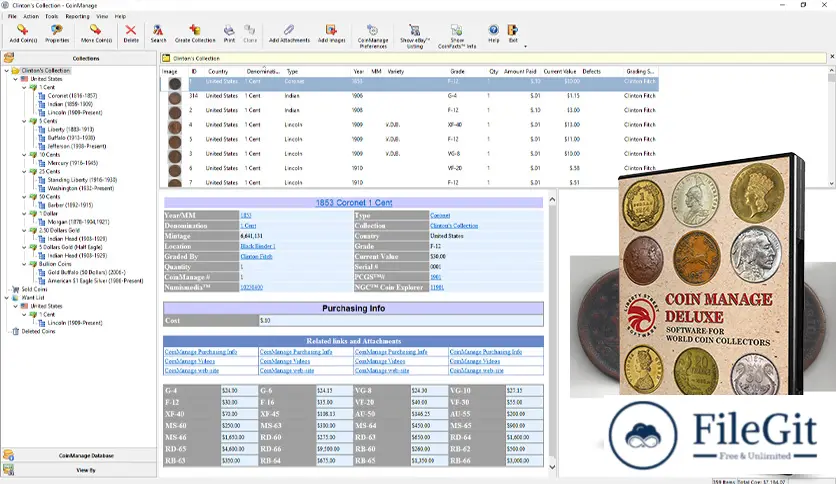Click Show CoinFacts Info icon
Viewport: 836px width, 484px height.
coord(456,30)
